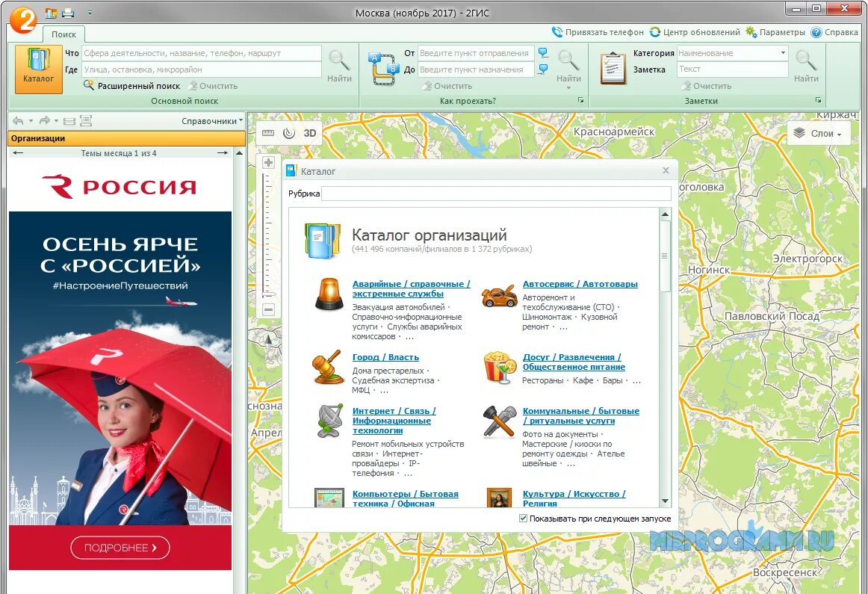Click the collapse list icon in panel toolbar
The image size is (868, 594).
coord(69,121)
